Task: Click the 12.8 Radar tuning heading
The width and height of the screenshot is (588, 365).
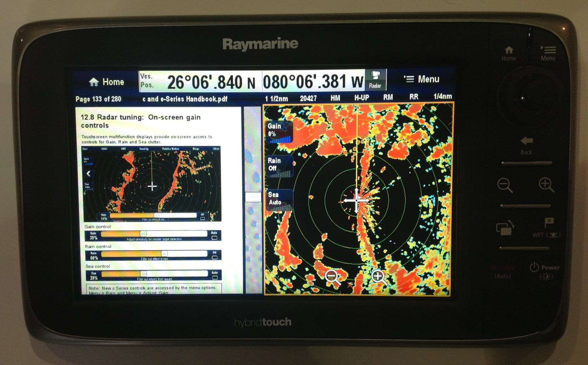Action: [141, 121]
